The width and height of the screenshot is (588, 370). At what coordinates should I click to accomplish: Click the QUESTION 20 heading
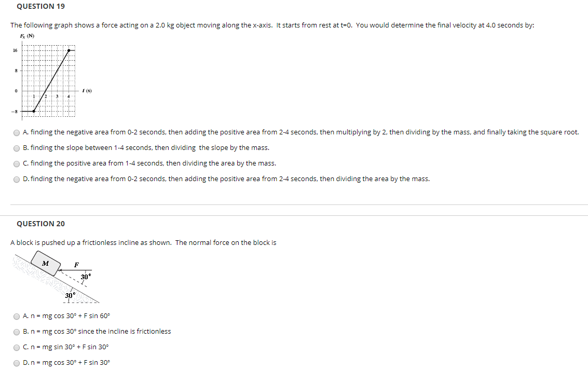pyautogui.click(x=40, y=224)
